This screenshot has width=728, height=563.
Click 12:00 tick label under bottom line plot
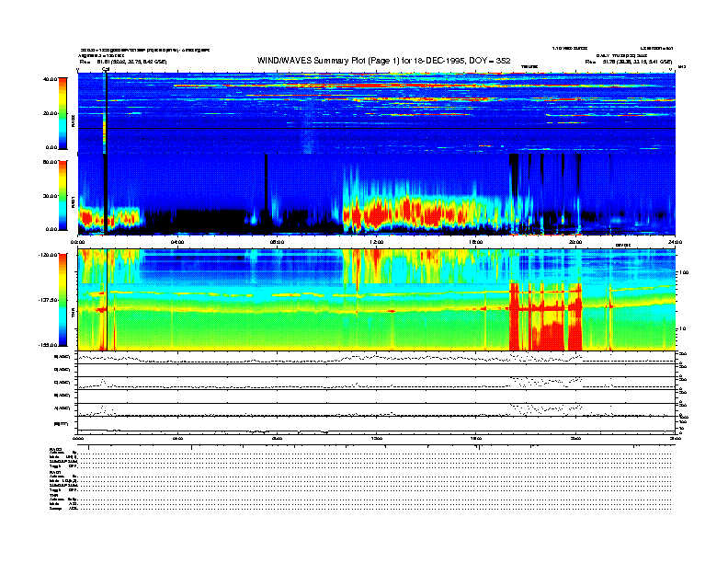coord(377,438)
